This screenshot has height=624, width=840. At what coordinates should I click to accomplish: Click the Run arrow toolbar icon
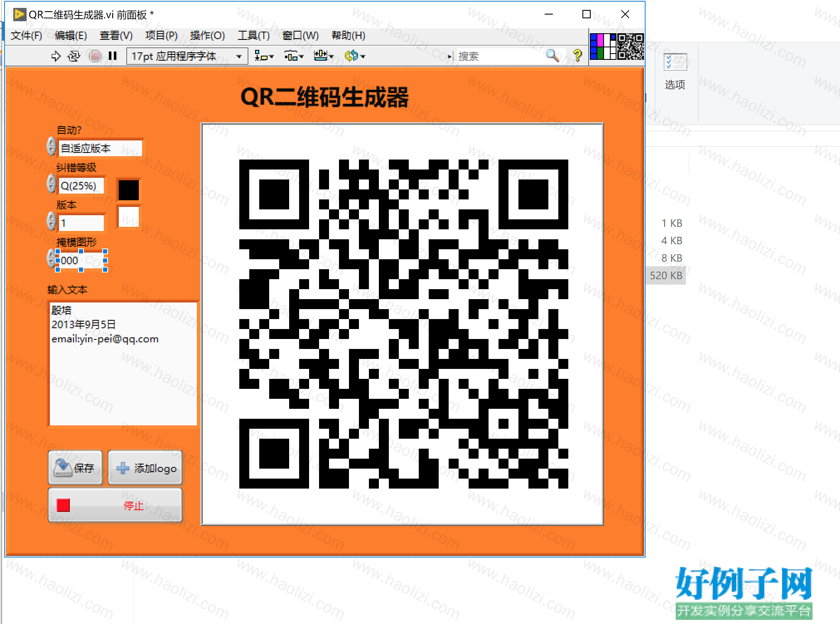[x=56, y=56]
